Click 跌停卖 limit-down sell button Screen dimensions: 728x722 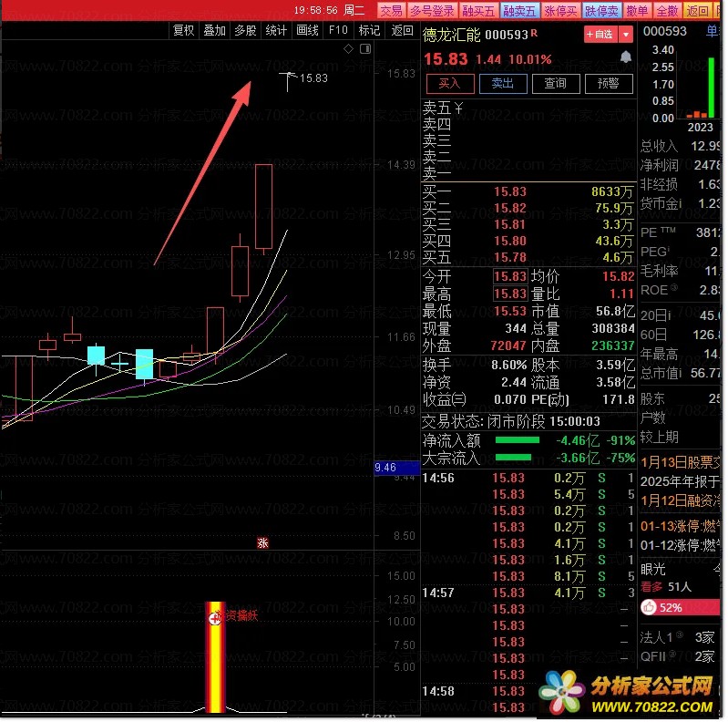click(x=601, y=11)
